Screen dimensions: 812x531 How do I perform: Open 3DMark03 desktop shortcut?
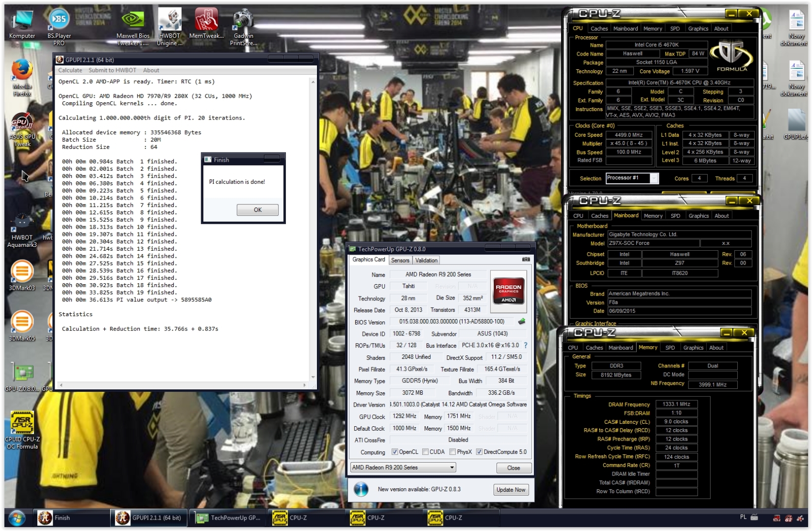[22, 275]
